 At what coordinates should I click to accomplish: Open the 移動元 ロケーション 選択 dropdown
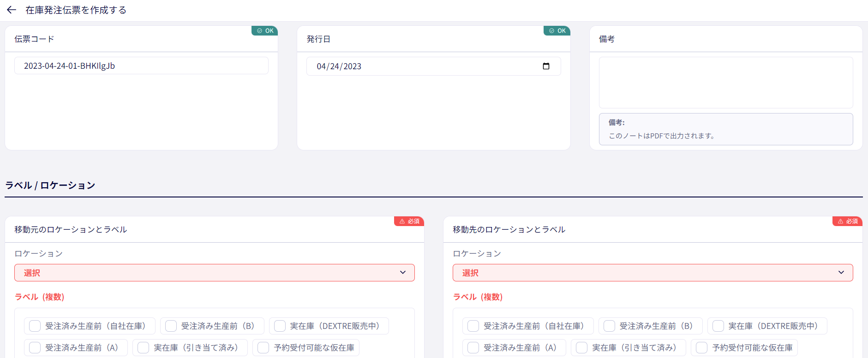tap(215, 273)
